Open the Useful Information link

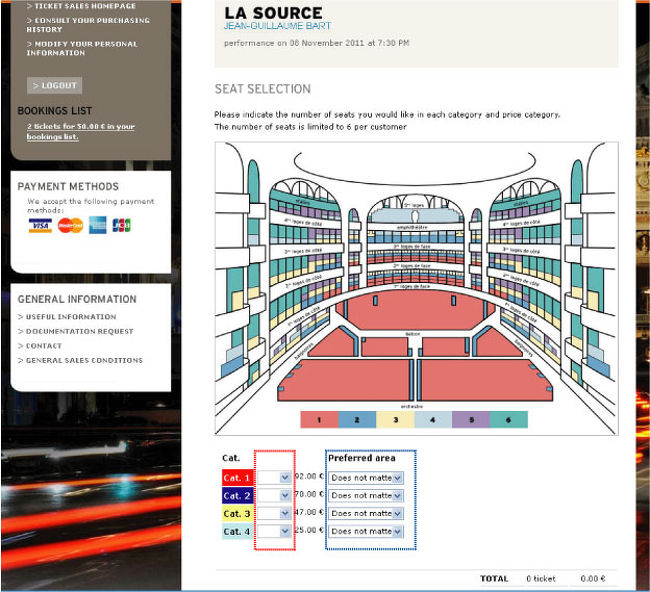click(71, 317)
